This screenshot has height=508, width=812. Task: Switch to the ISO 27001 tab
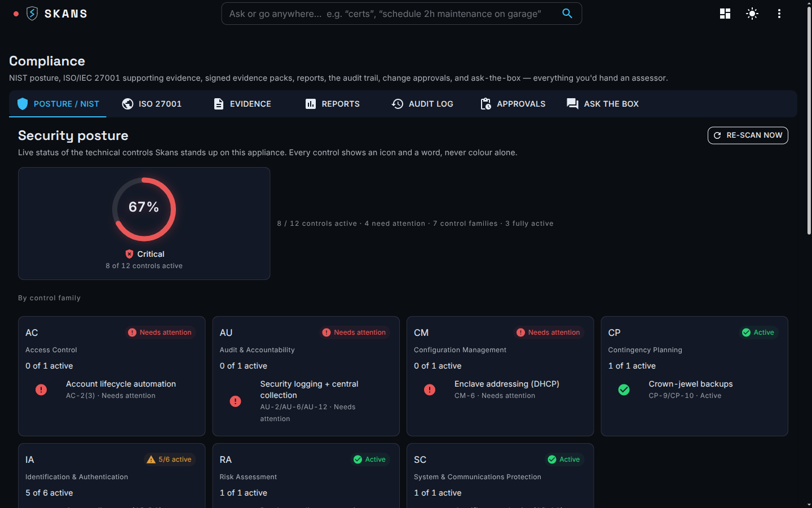tap(152, 104)
